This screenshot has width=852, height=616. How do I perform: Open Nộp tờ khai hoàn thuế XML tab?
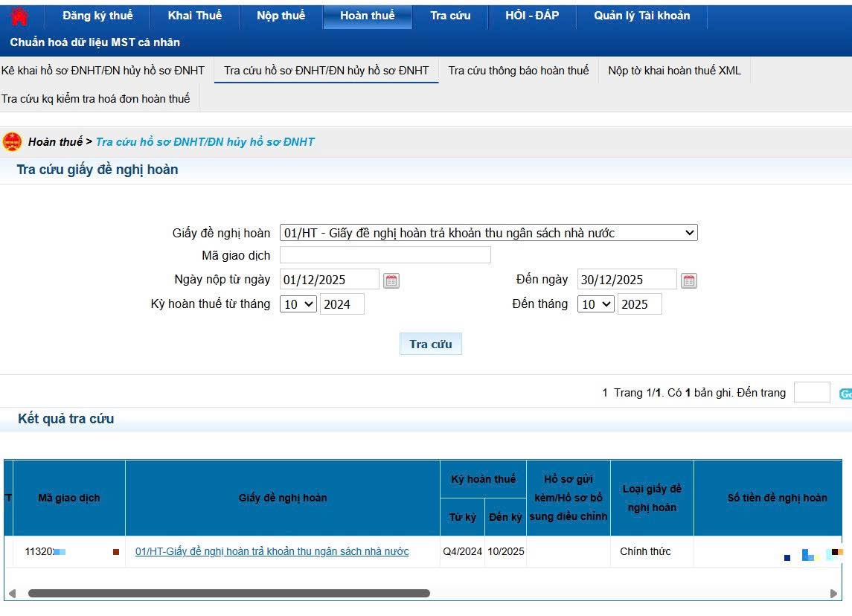click(x=674, y=71)
